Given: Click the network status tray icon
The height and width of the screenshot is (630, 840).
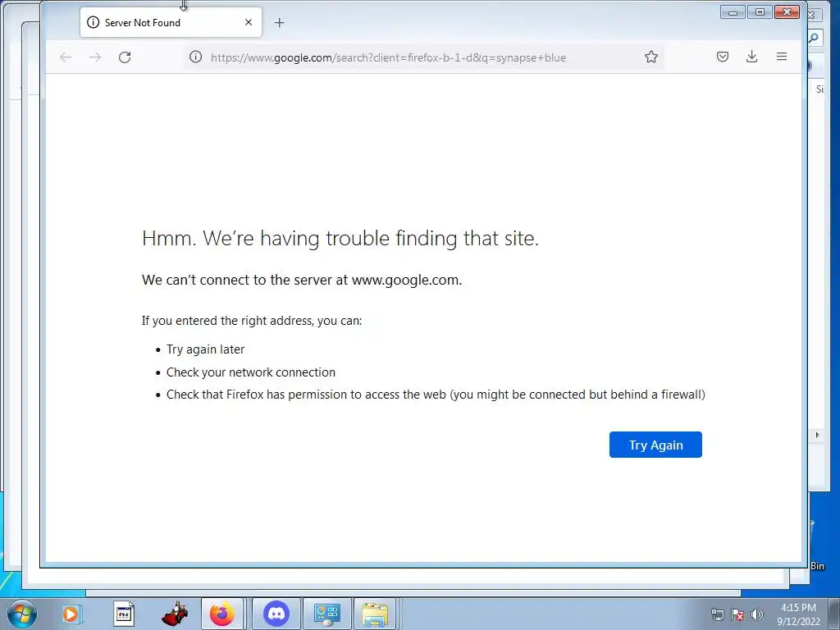Looking at the screenshot, I should coord(717,614).
